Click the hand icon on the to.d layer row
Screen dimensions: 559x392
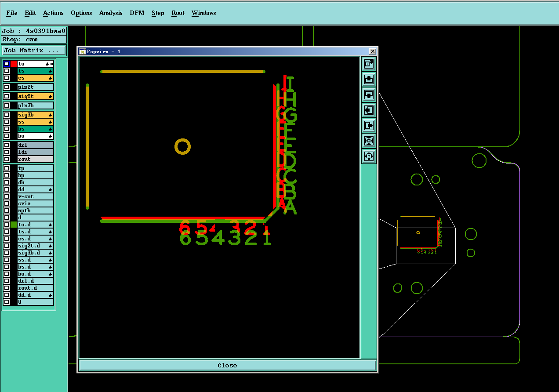[51, 225]
